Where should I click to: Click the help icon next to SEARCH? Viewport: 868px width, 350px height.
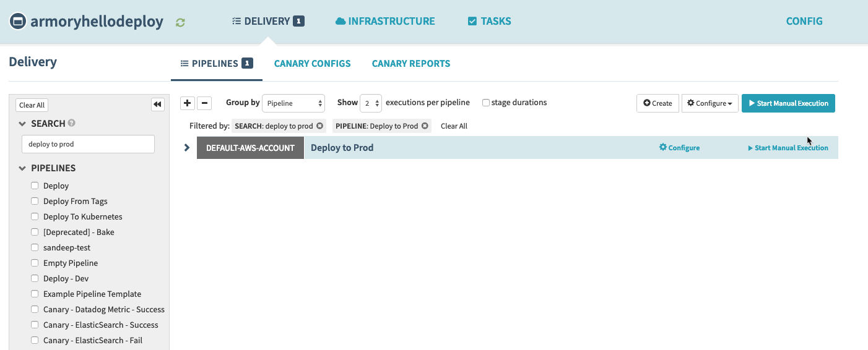[72, 123]
